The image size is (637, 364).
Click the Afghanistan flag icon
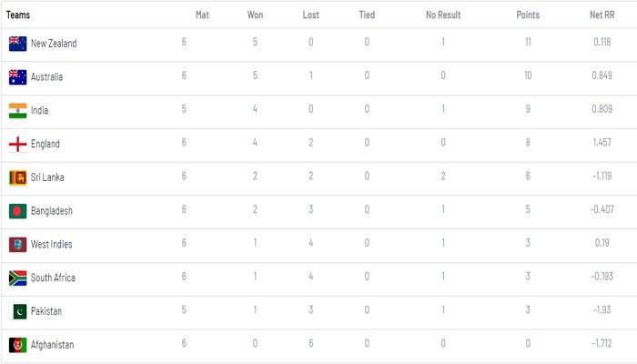click(x=17, y=345)
